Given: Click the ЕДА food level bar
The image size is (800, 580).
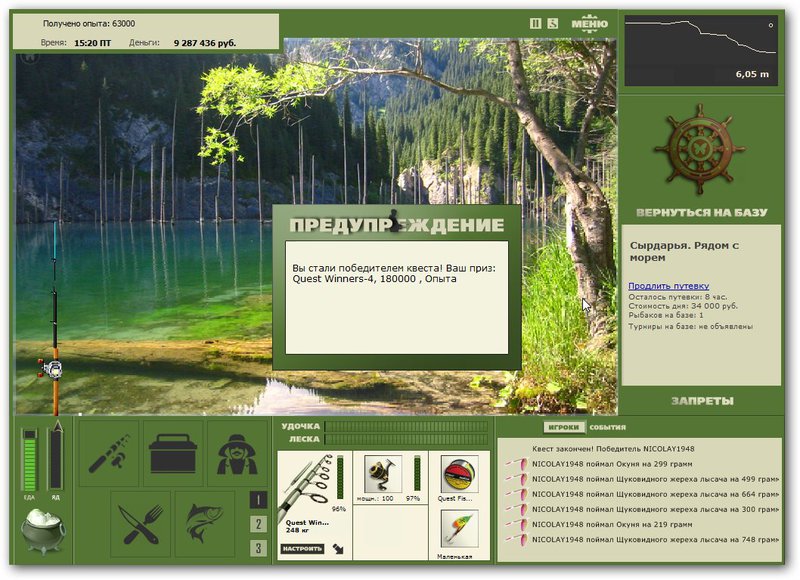Looking at the screenshot, I should tap(30, 460).
